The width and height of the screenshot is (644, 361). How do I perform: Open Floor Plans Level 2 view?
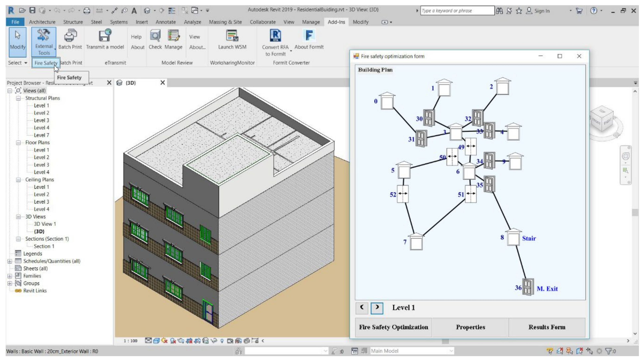[41, 157]
